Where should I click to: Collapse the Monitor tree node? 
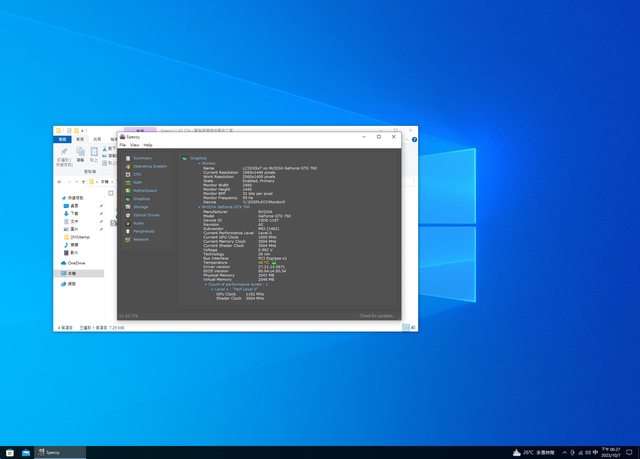(199, 162)
